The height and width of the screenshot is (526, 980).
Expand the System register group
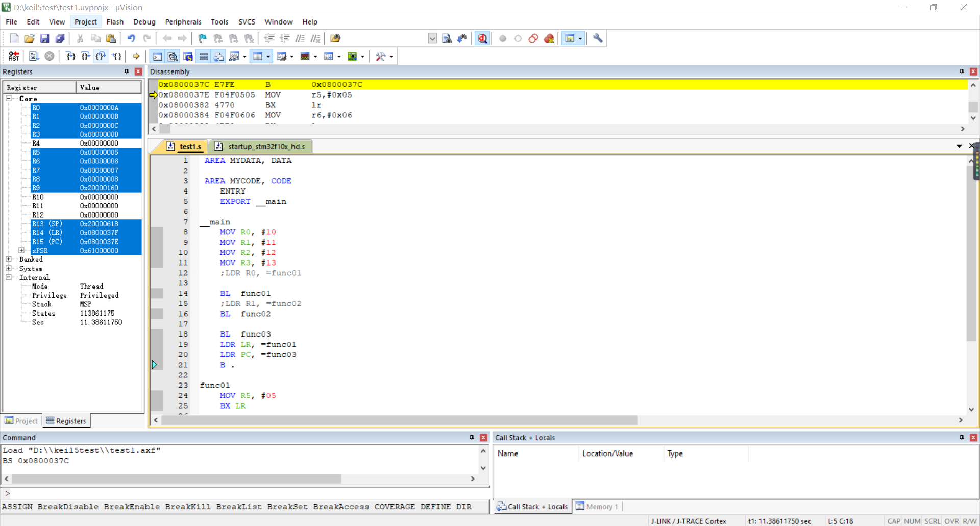tap(9, 268)
